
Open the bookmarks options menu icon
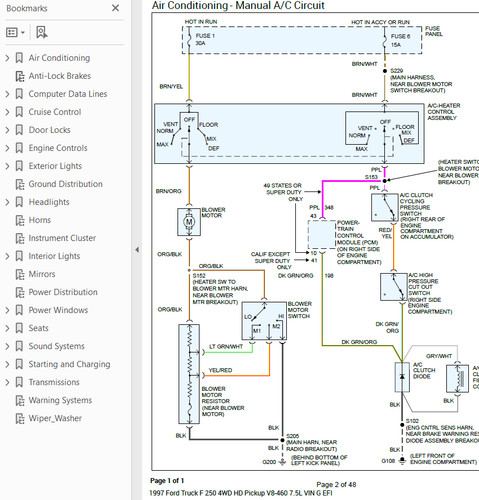point(15,32)
